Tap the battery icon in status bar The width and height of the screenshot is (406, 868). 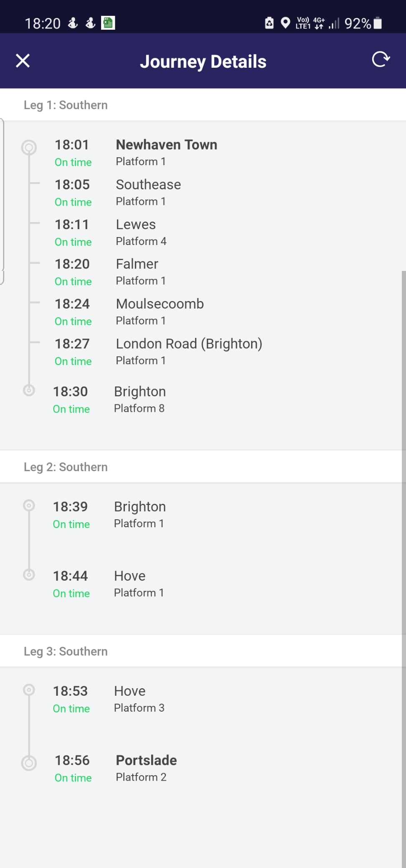point(378,23)
